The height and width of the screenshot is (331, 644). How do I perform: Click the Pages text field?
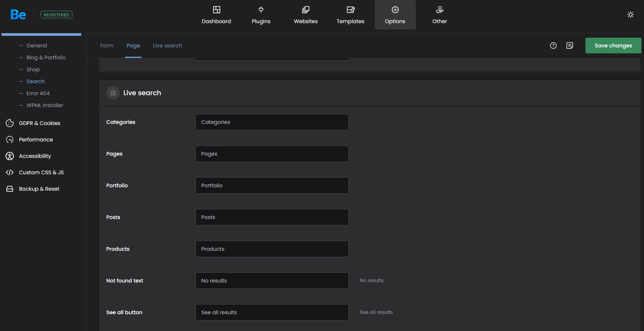pos(272,154)
